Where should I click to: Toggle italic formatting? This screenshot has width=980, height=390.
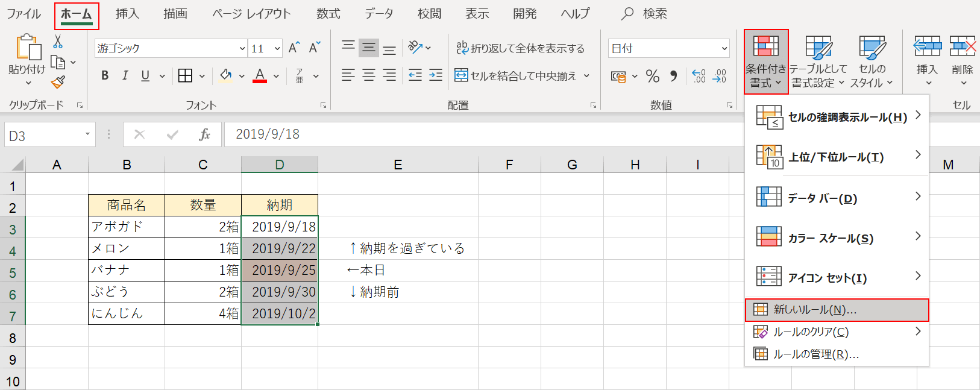click(x=125, y=75)
